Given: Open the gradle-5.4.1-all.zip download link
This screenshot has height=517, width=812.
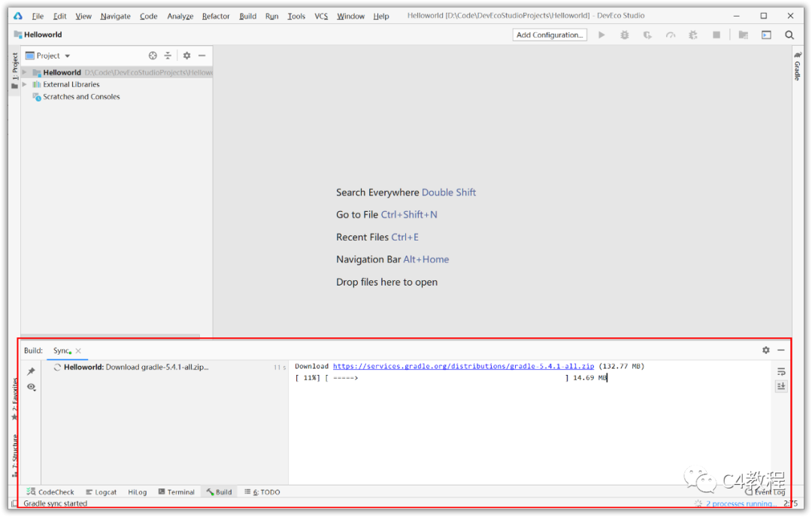Looking at the screenshot, I should click(463, 367).
